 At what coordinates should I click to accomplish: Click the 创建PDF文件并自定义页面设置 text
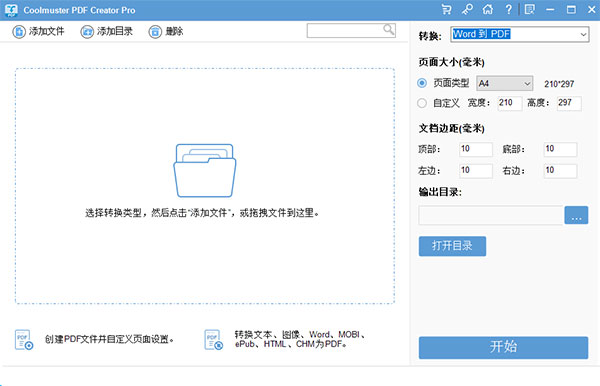pos(109,339)
